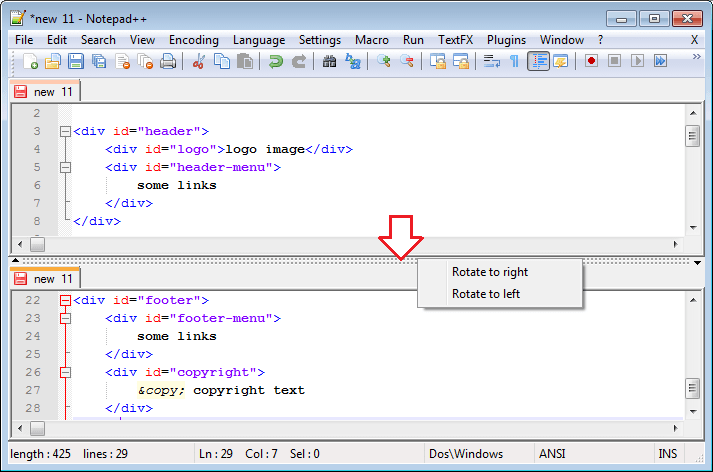Click the New file toolbar icon
The image size is (713, 472).
point(30,62)
